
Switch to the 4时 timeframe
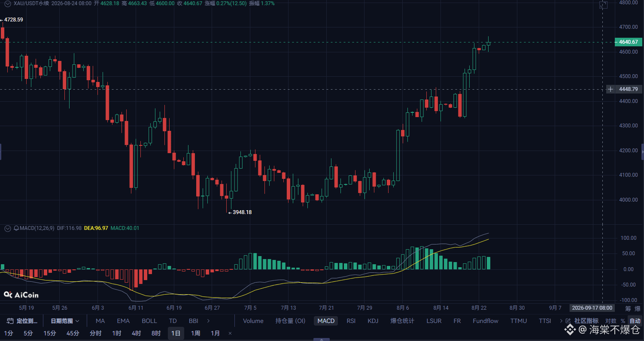point(137,333)
